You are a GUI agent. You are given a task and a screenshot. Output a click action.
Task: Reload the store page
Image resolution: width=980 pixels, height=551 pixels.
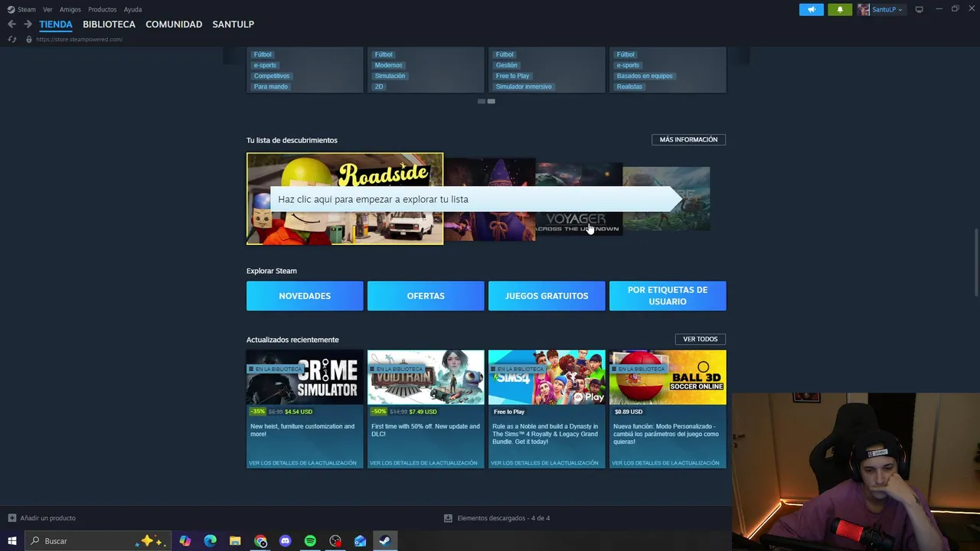(x=11, y=39)
